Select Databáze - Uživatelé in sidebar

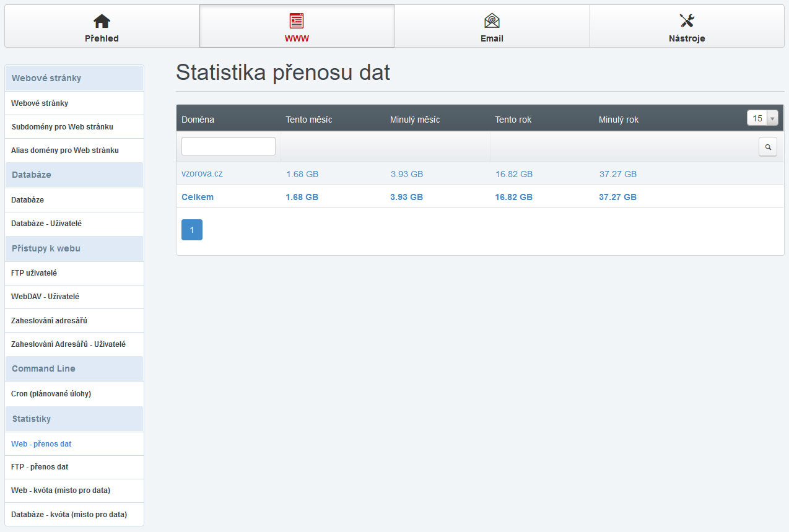pyautogui.click(x=46, y=224)
